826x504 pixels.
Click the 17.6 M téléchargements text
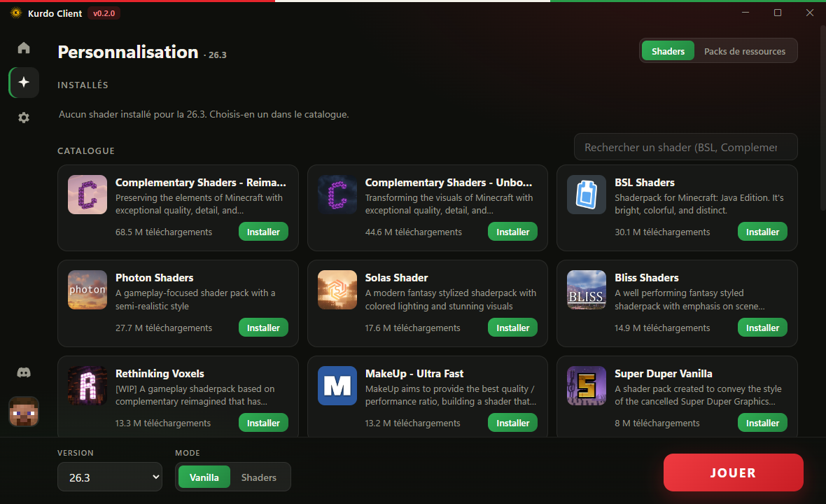pyautogui.click(x=412, y=328)
